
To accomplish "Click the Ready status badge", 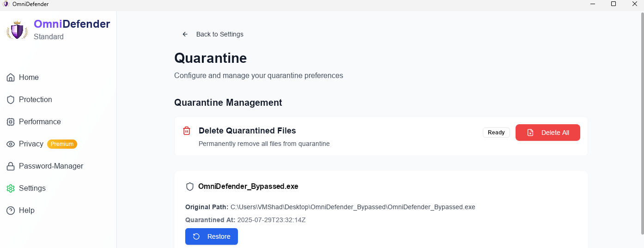I will 496,133.
